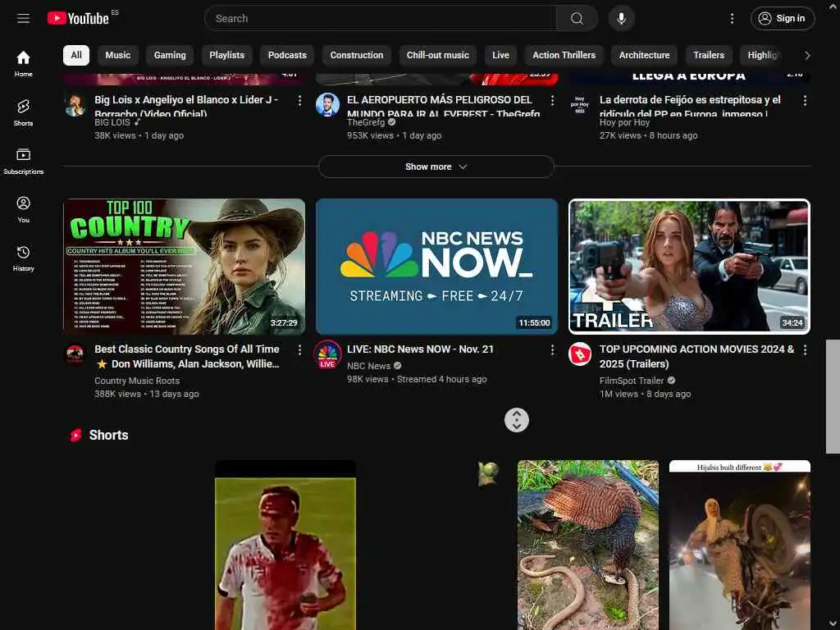Open options for Hoy por Hoy video
840x630 pixels.
805,101
